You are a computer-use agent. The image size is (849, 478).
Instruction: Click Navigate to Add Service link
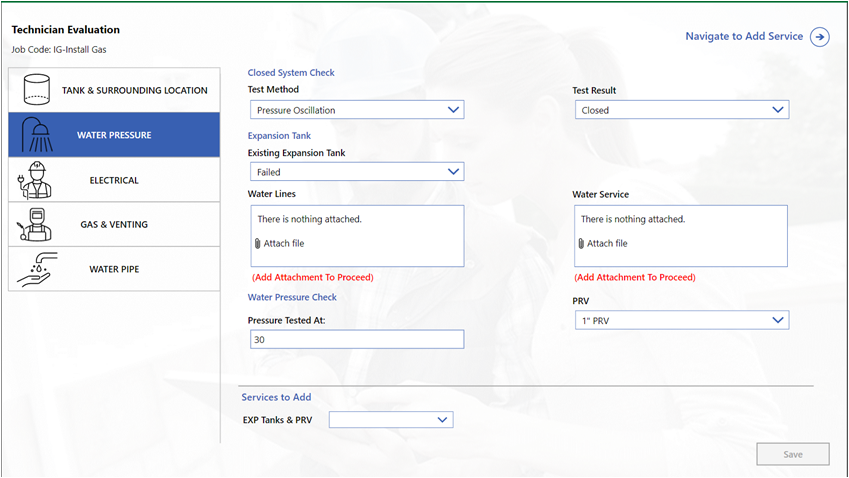[x=743, y=36]
